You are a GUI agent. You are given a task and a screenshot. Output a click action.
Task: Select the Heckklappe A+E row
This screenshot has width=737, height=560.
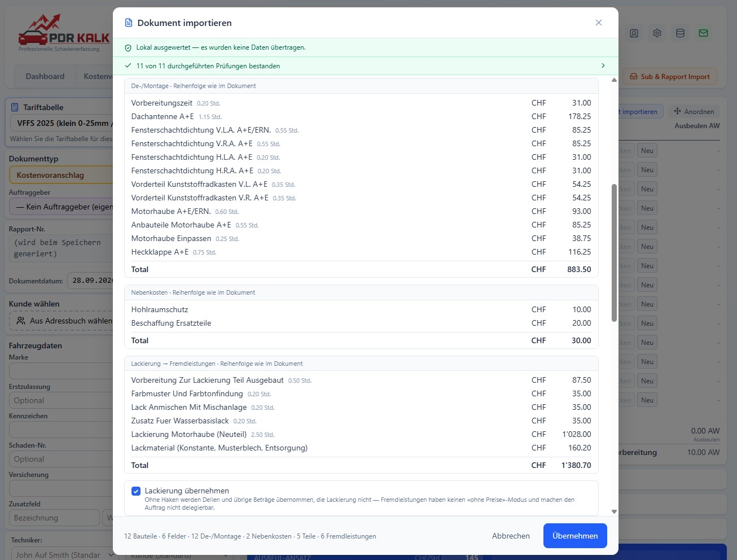click(361, 252)
